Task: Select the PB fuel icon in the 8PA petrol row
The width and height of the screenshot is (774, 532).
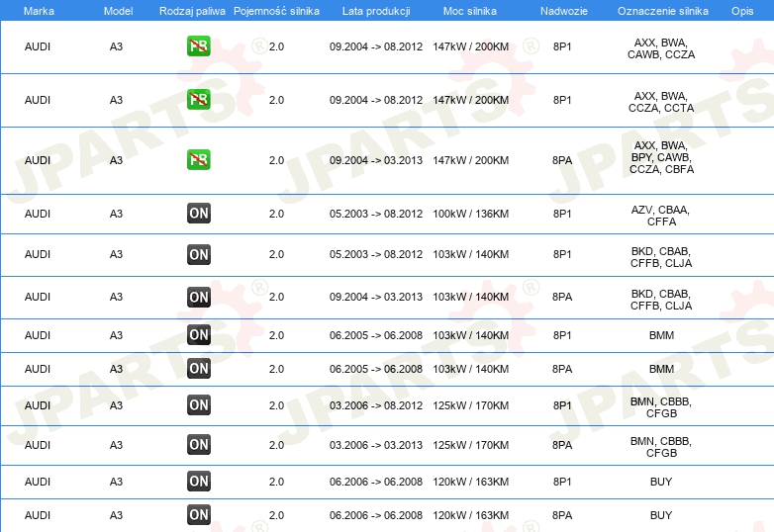Action: click(199, 159)
